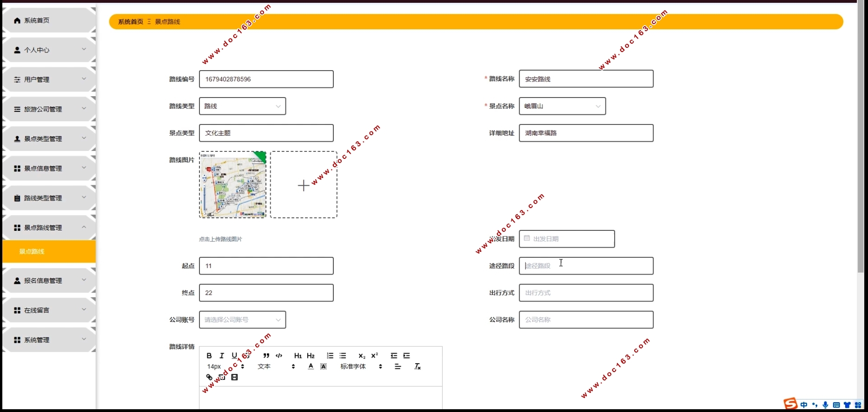868x412 pixels.
Task: Toggle Sogou punctuation mode
Action: coord(815,405)
